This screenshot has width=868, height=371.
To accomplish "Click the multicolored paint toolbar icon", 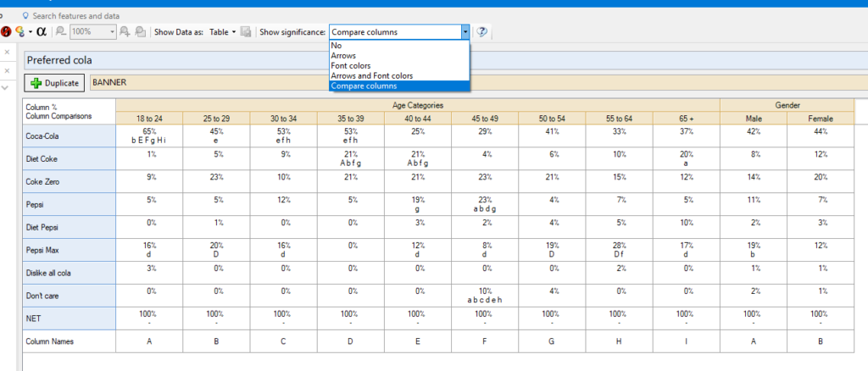I will coord(20,31).
